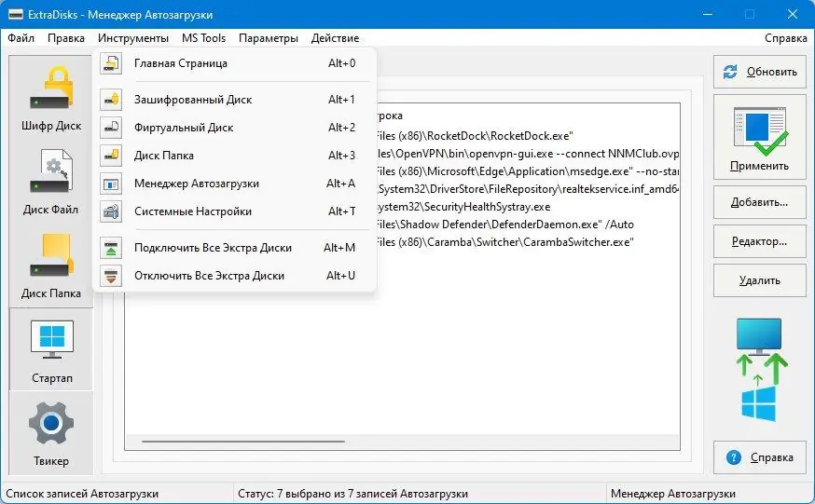815x504 pixels.
Task: Click the Подключить Все Экстра Диски icon
Action: tap(111, 248)
